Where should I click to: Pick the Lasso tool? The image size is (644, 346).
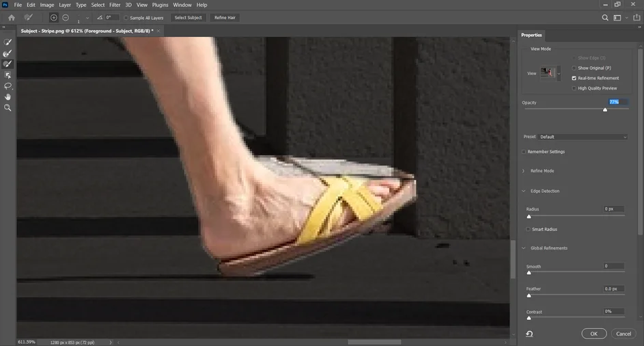point(8,86)
